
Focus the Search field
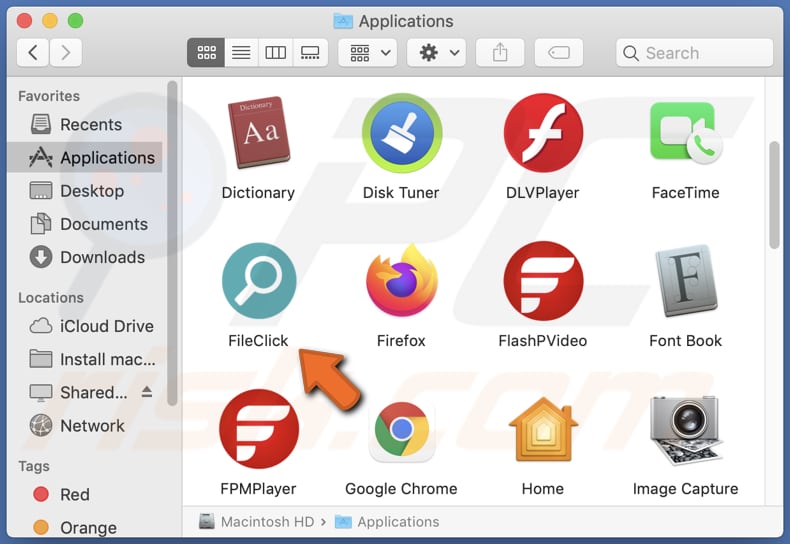click(694, 52)
